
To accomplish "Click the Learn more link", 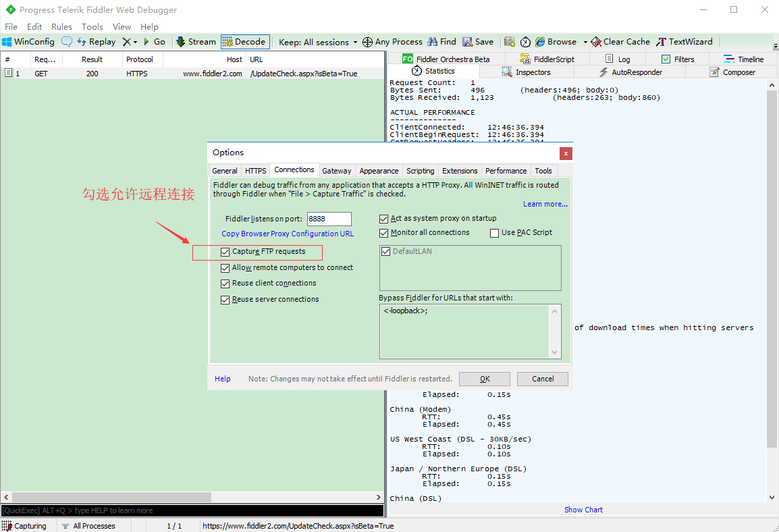I will [545, 204].
